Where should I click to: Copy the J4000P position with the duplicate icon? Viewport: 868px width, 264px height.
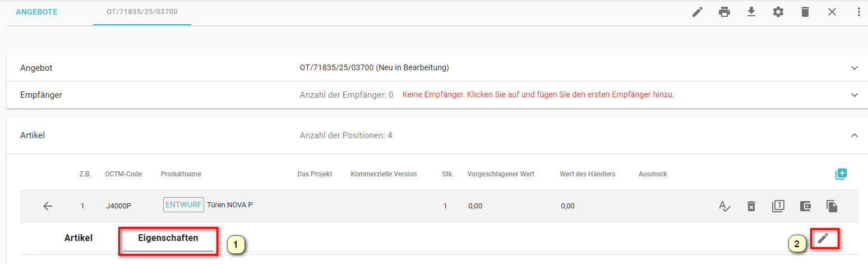pyautogui.click(x=832, y=206)
